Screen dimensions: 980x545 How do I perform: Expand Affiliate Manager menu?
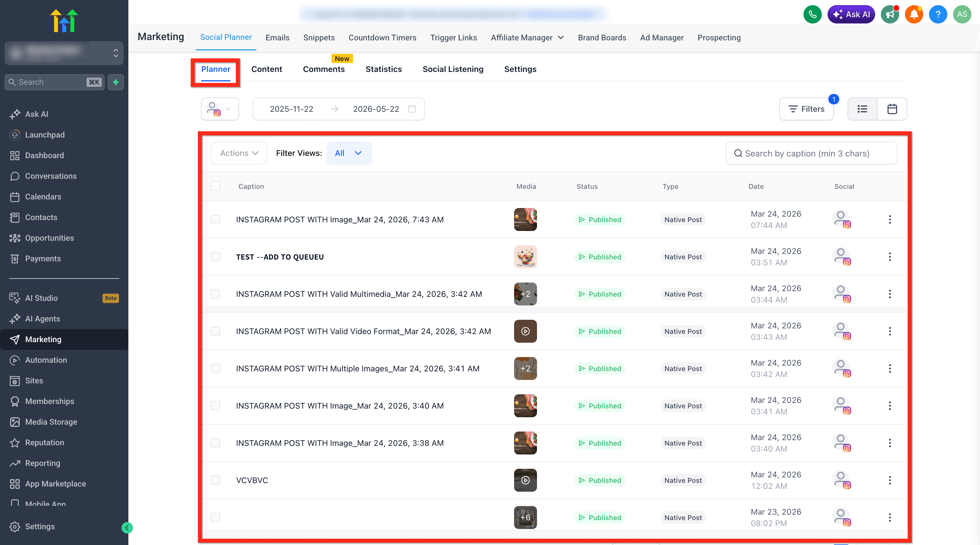(x=527, y=38)
